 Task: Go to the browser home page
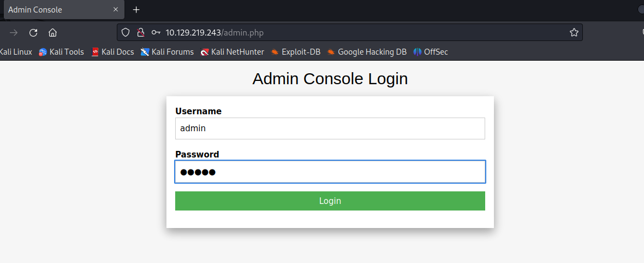point(52,33)
